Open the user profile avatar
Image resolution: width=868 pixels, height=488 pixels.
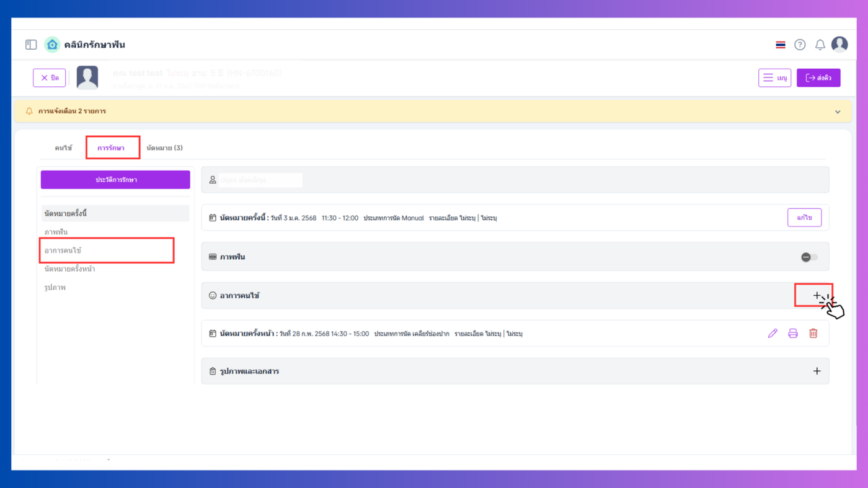click(839, 44)
